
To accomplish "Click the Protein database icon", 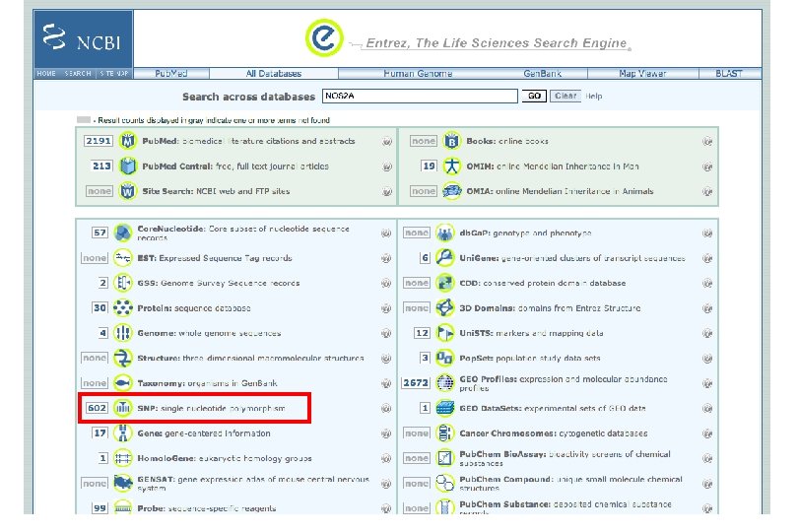I will click(122, 308).
